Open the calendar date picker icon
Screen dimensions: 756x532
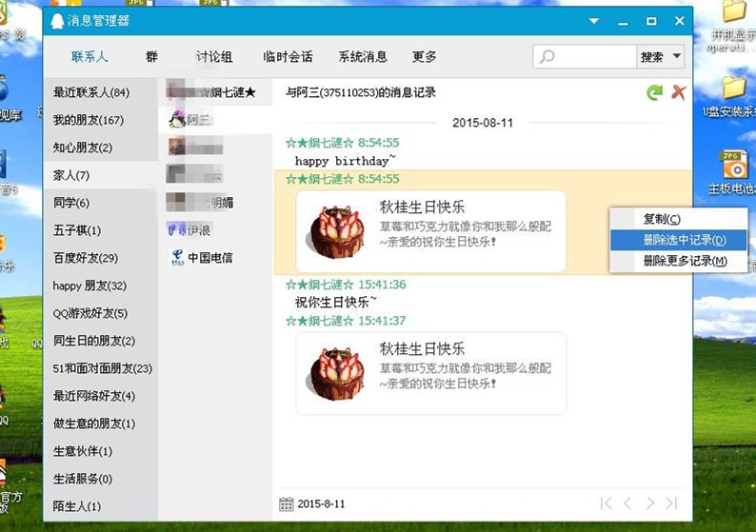[x=286, y=503]
